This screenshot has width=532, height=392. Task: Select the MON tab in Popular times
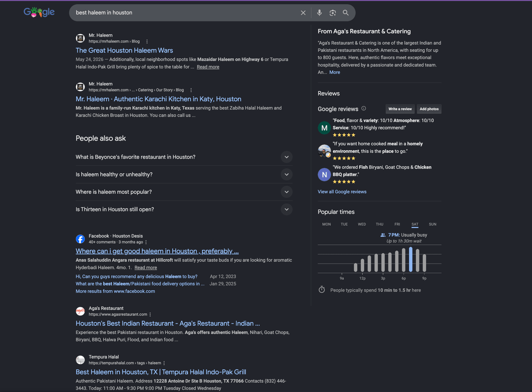pyautogui.click(x=326, y=224)
